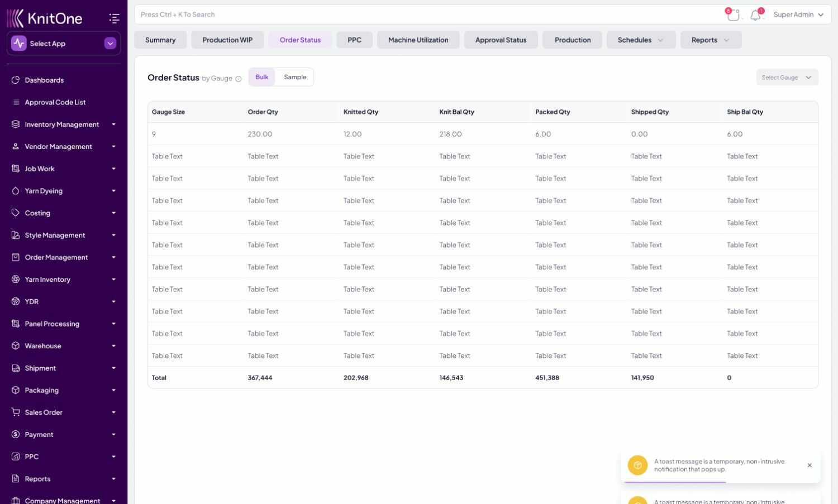Switch to Bulk order view
Screen dimensions: 838x504
[x=262, y=77]
